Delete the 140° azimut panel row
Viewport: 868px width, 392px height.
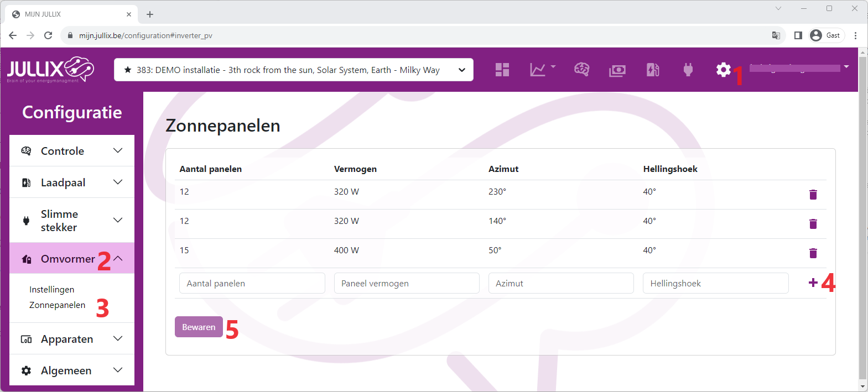813,224
